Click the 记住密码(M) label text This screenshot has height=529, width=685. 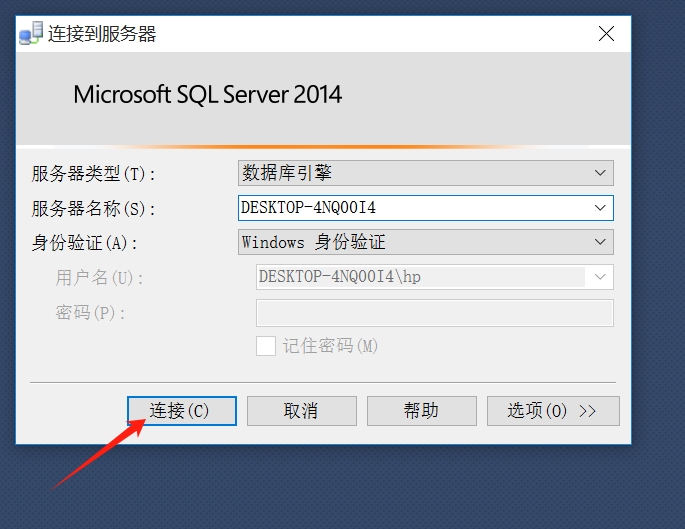tap(330, 346)
